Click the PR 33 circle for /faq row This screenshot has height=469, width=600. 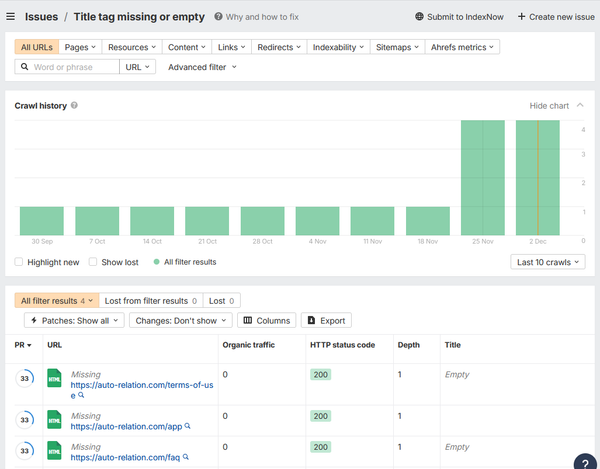pyautogui.click(x=24, y=451)
